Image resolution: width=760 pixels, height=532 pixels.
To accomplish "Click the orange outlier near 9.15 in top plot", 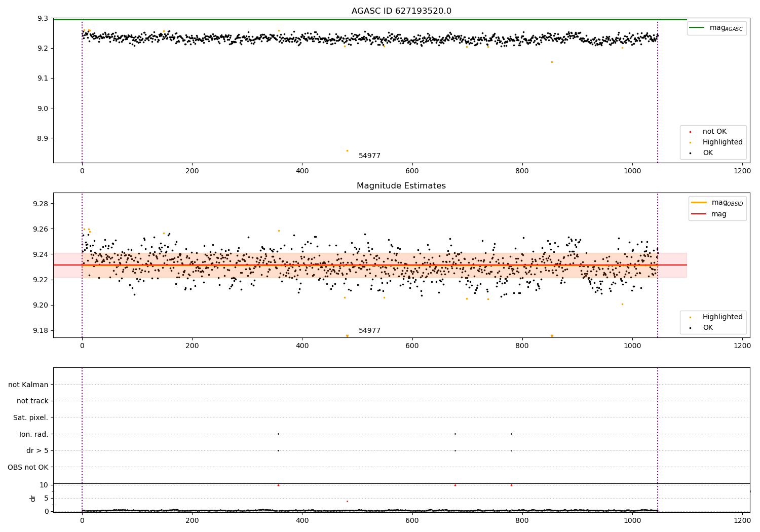I will pyautogui.click(x=552, y=62).
